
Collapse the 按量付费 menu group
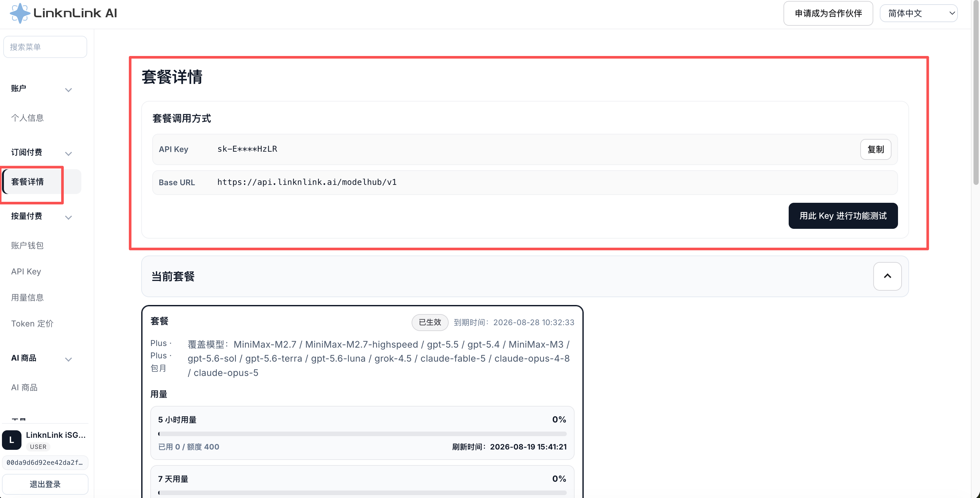[68, 218]
